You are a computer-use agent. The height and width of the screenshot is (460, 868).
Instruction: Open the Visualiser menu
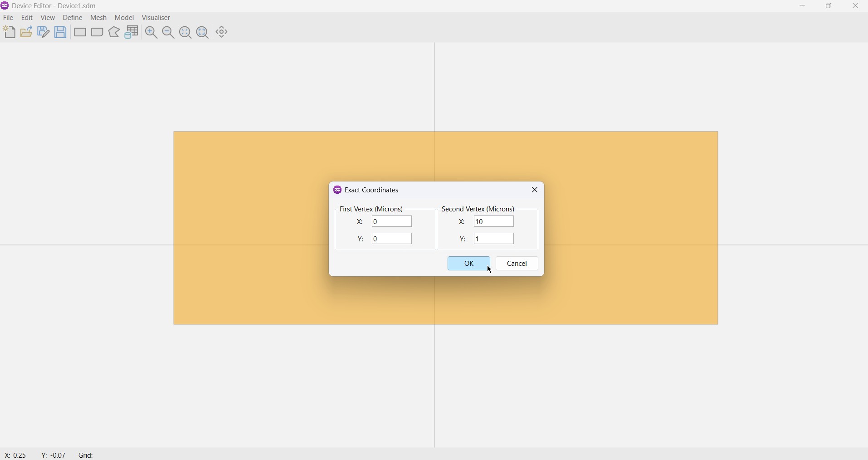tap(156, 18)
